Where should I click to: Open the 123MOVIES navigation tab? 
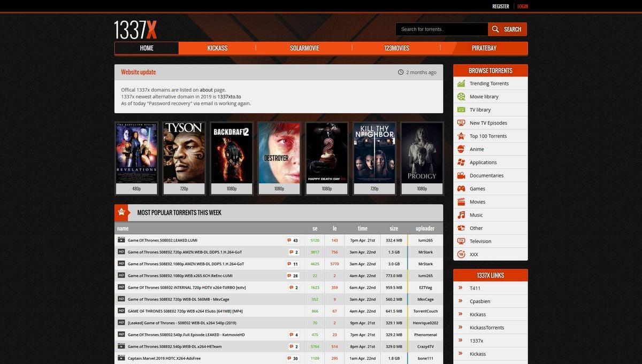coord(396,48)
